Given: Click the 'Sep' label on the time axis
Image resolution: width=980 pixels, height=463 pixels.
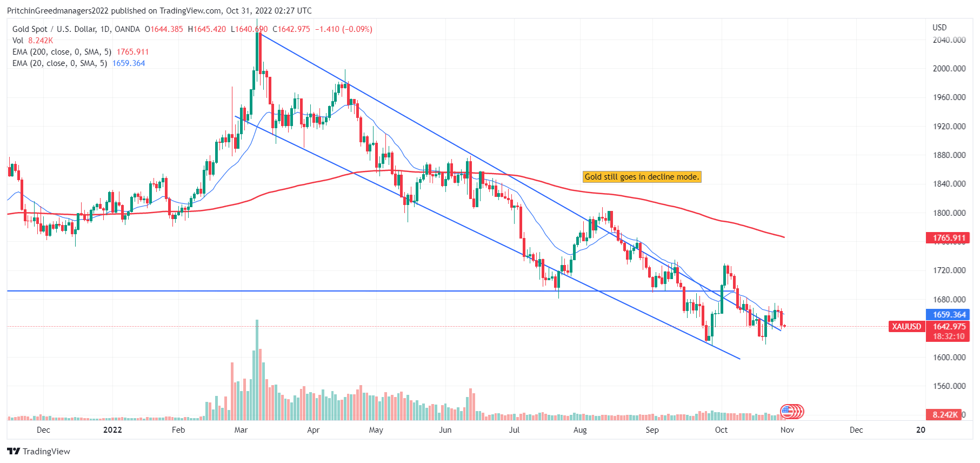Looking at the screenshot, I should coord(652,430).
